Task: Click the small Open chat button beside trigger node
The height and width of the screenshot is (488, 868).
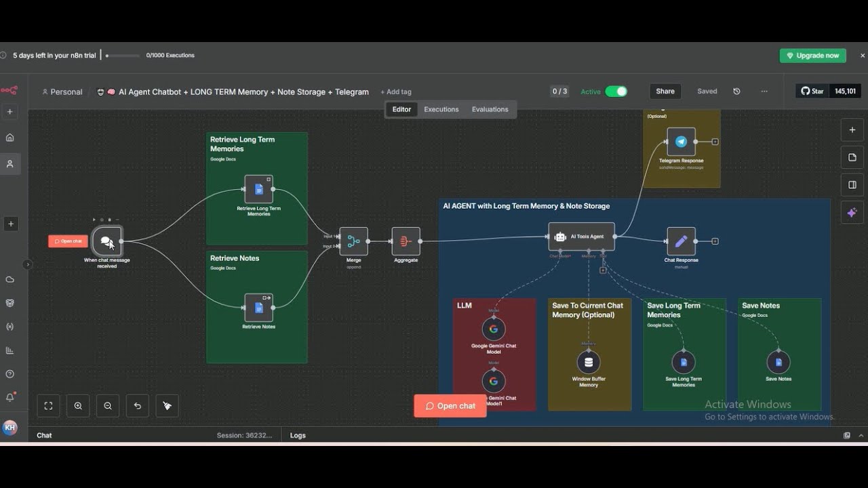Action: pos(68,241)
